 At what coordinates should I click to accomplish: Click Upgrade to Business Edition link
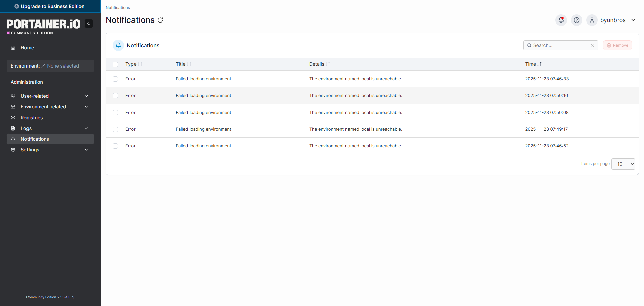tap(50, 6)
